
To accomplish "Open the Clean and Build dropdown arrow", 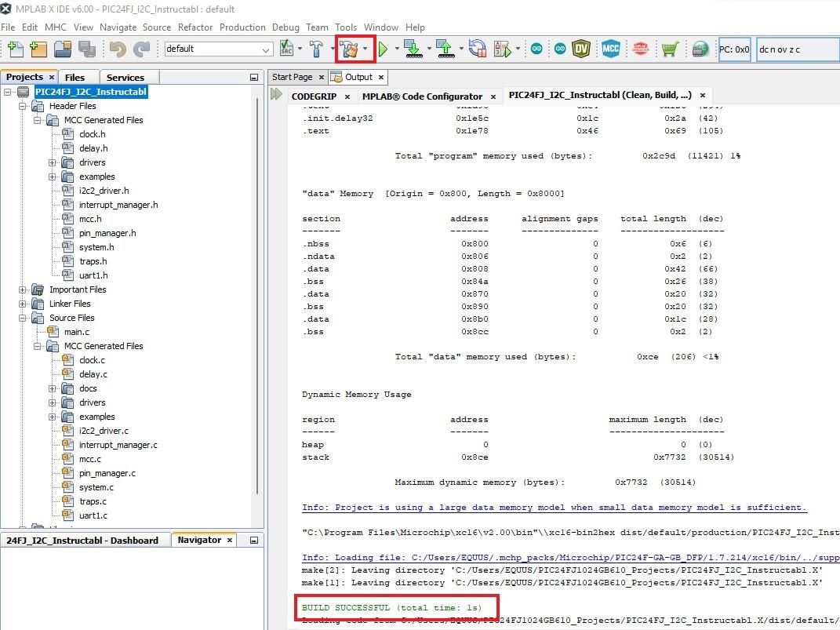I will 365,49.
